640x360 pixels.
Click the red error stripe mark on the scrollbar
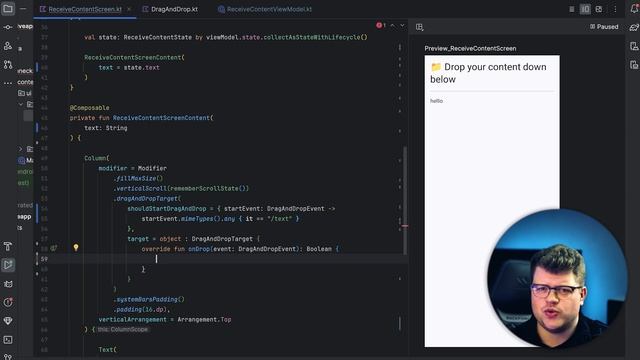pyautogui.click(x=405, y=226)
